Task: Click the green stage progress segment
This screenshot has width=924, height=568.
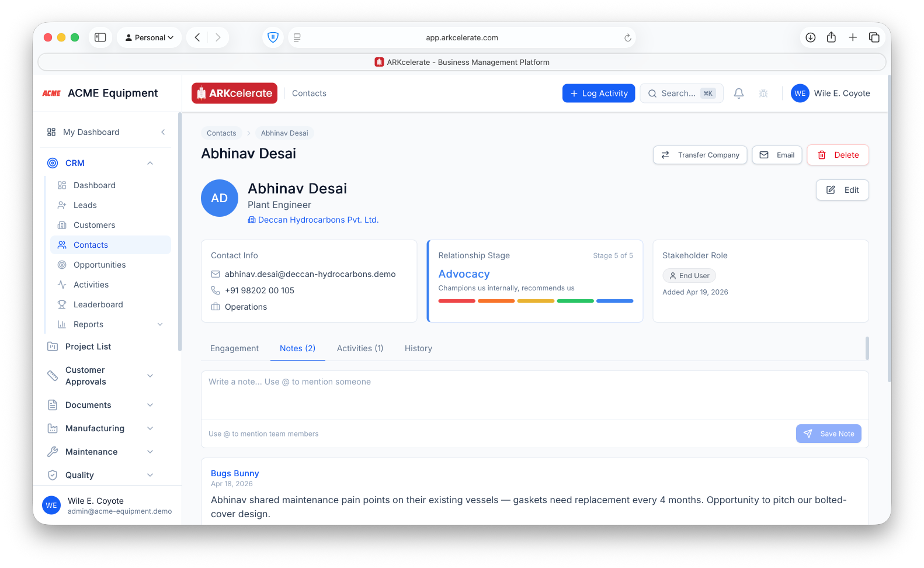Action: coord(575,301)
